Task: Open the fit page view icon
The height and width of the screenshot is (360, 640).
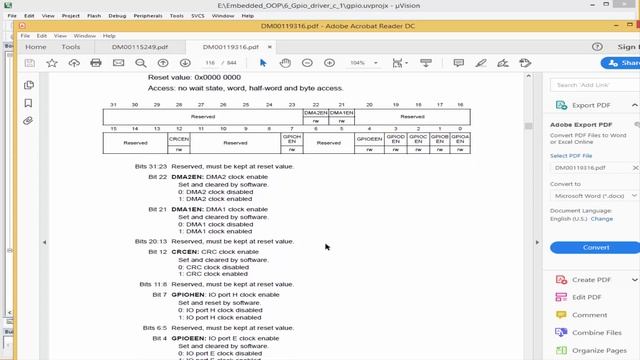Action: click(397, 63)
